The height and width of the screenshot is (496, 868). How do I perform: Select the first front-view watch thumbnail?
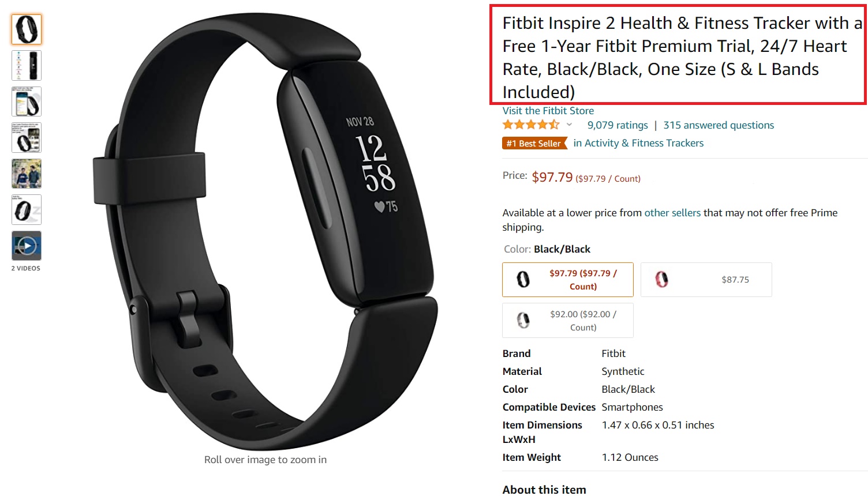[x=27, y=29]
